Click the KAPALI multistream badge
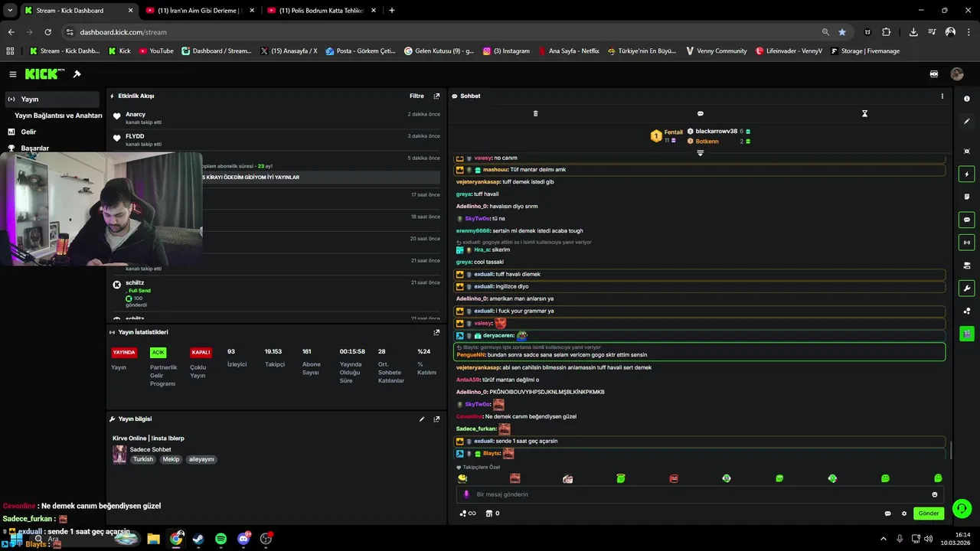The image size is (980, 551). tap(201, 353)
